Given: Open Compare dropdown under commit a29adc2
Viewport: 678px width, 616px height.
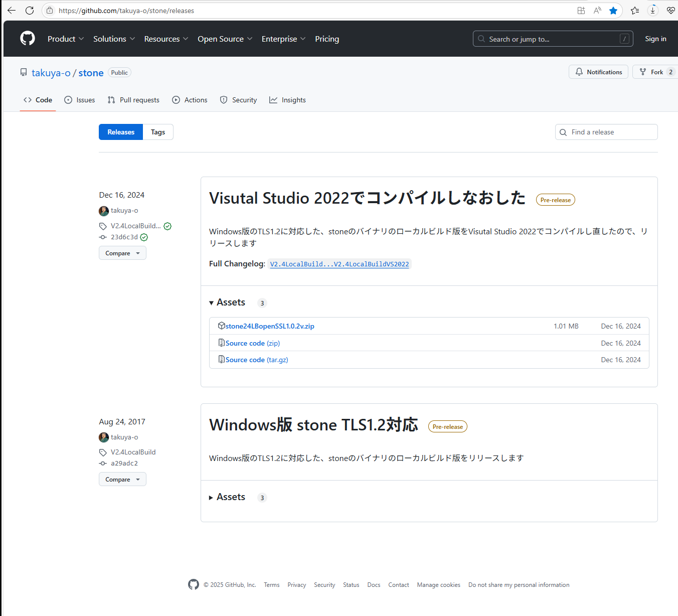Looking at the screenshot, I should coord(122,479).
